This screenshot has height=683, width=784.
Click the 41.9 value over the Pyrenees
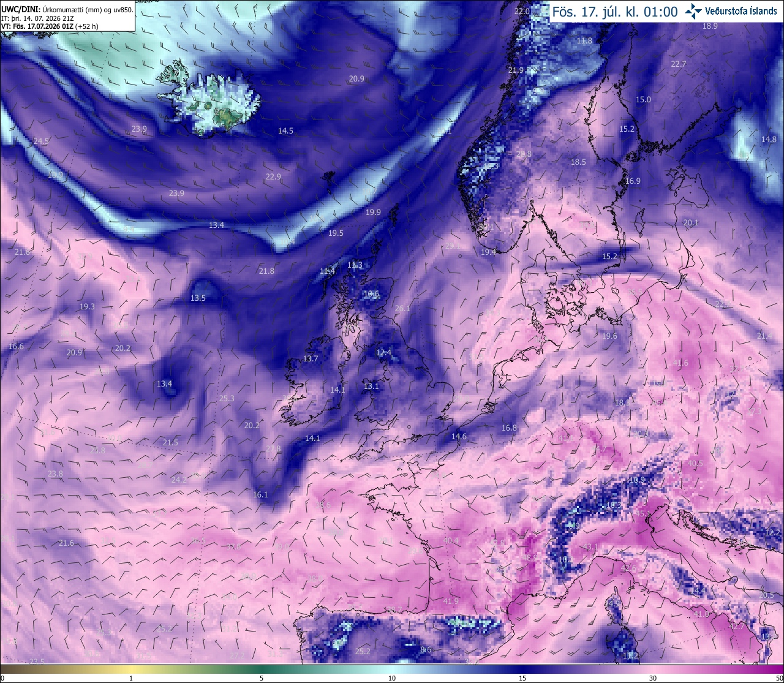[450, 602]
